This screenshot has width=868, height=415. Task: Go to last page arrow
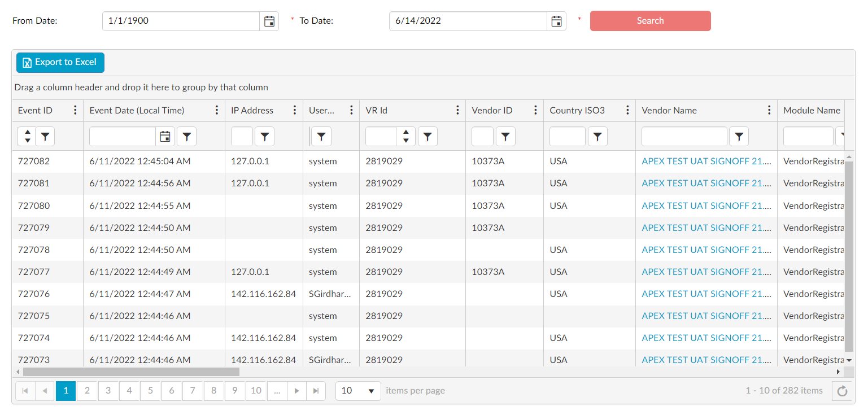[x=316, y=391]
